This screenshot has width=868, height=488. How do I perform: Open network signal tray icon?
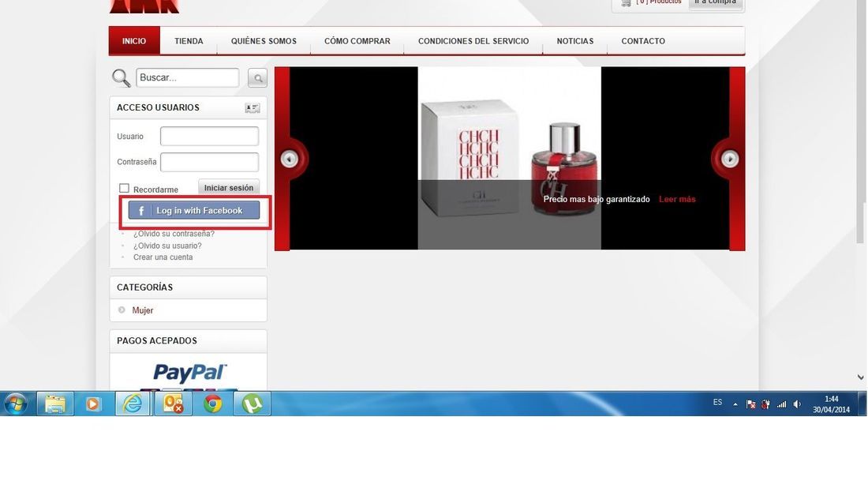click(782, 404)
